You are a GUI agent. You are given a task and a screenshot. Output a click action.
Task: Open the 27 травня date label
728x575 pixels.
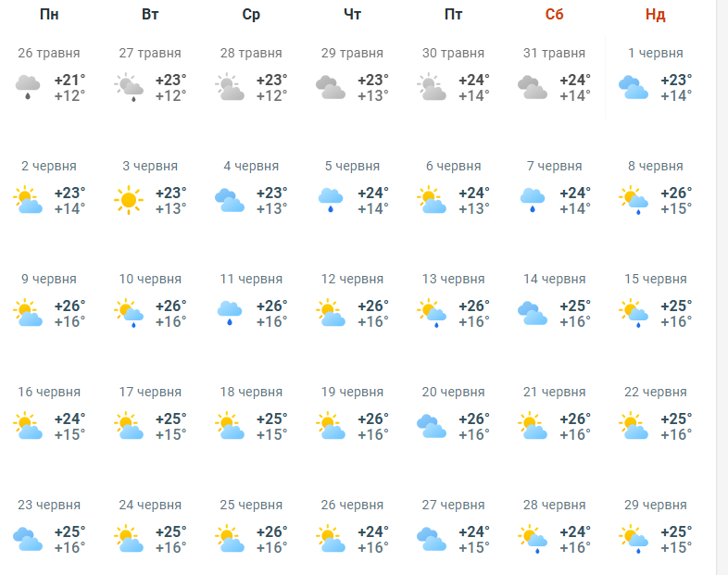click(150, 53)
